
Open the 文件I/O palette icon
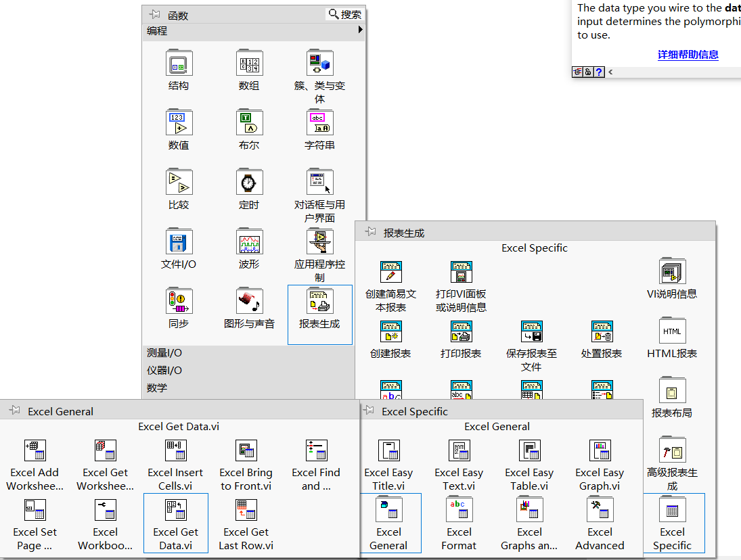tap(179, 241)
